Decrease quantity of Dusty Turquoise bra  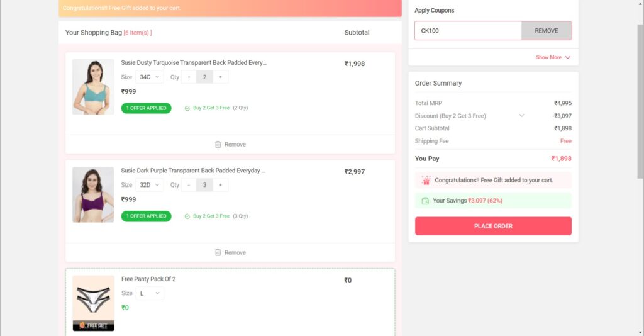(189, 77)
